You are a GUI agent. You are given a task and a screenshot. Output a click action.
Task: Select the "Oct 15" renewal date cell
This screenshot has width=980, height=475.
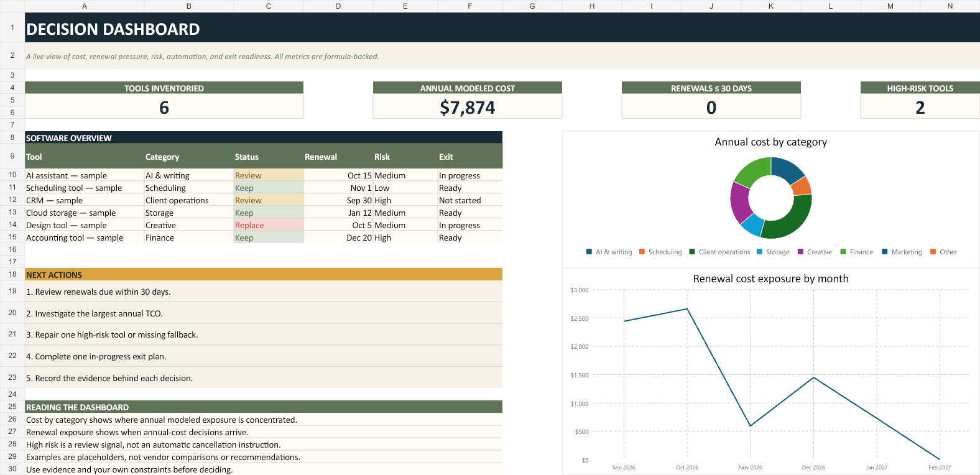[x=338, y=175]
